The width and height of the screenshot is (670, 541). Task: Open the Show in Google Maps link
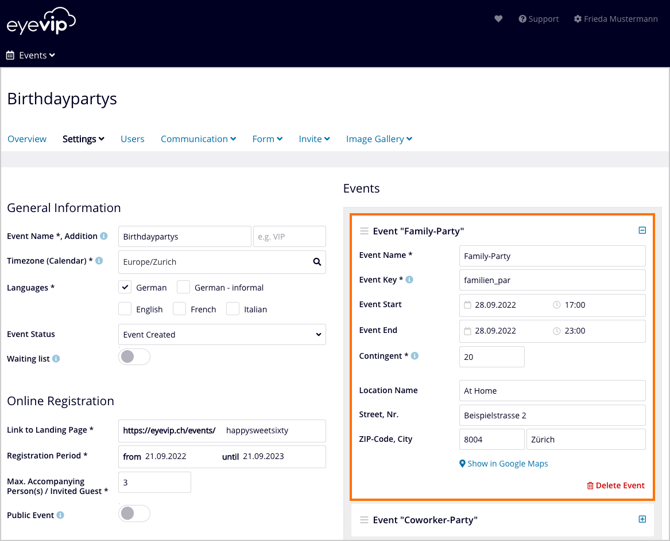tap(503, 464)
